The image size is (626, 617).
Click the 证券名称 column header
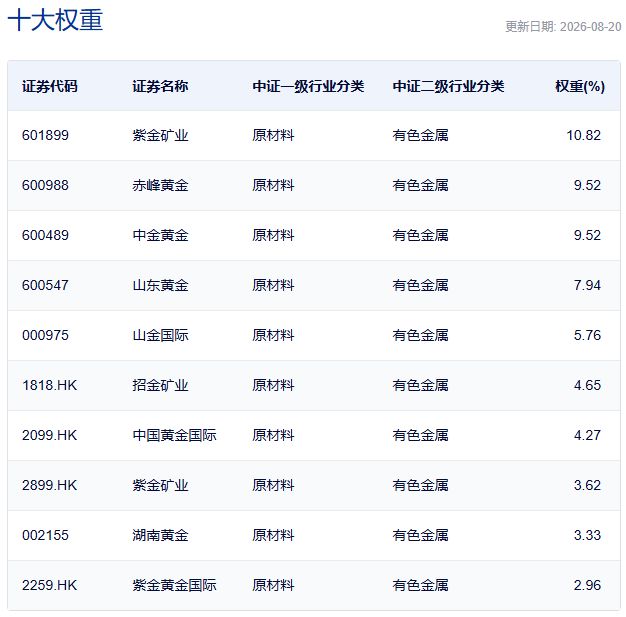(x=160, y=86)
